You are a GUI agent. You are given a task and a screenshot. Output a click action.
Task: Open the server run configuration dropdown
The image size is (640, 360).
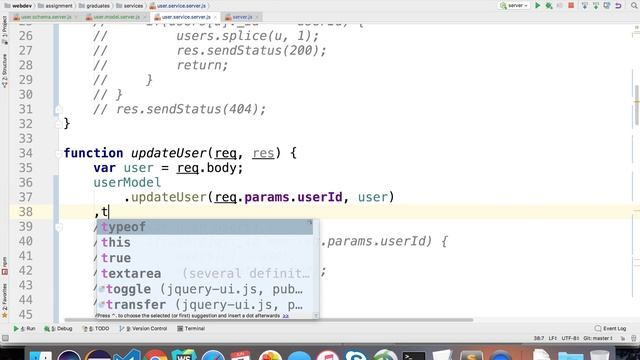point(514,6)
